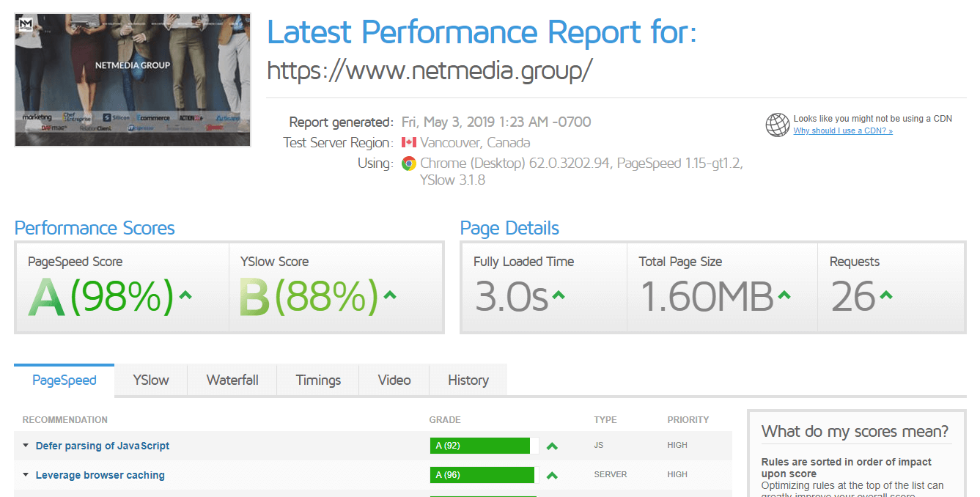Open the Waterfall tab

[x=232, y=380]
